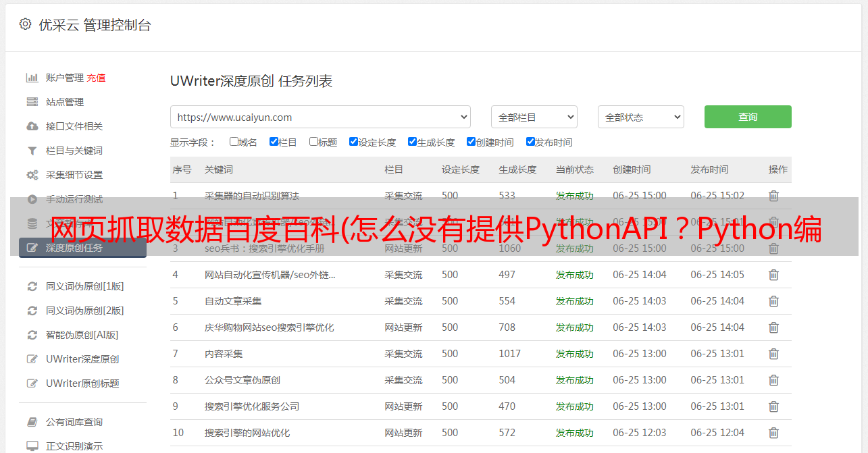Viewport: 868px width, 453px height.
Task: Uncheck the 栏目 display field checkbox
Action: (x=274, y=142)
